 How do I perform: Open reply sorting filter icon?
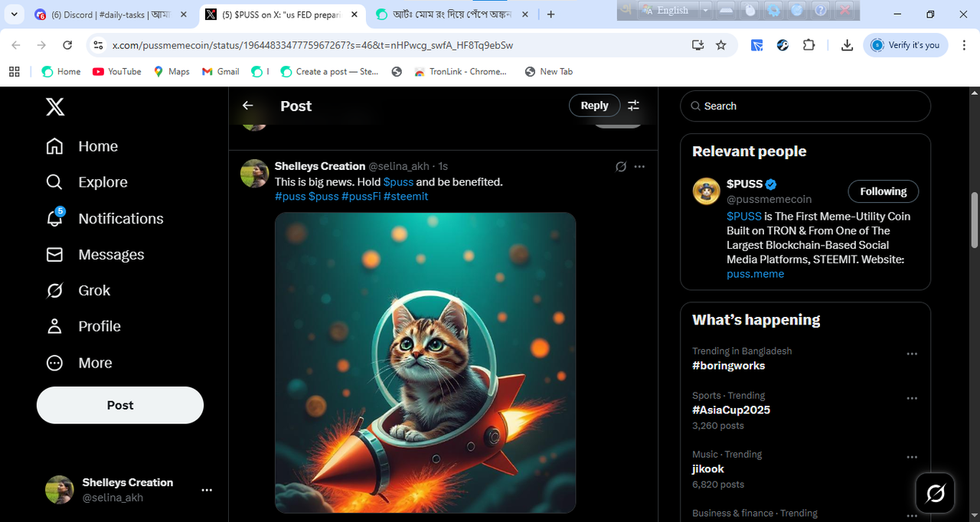coord(633,106)
